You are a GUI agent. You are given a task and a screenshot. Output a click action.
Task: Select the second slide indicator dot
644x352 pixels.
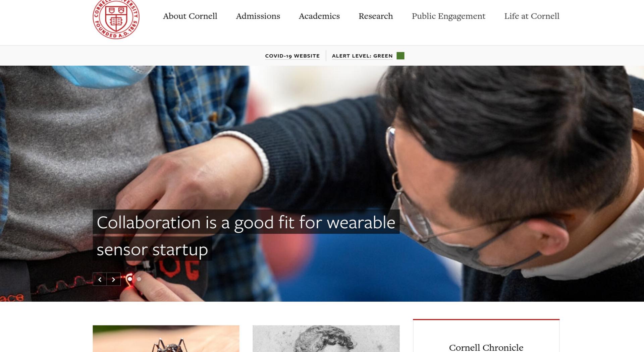pos(139,279)
